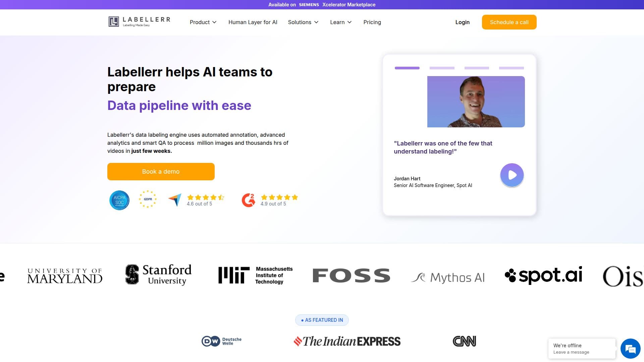Click the AS FEATURED IN badge
This screenshot has width=644, height=362.
(x=322, y=320)
